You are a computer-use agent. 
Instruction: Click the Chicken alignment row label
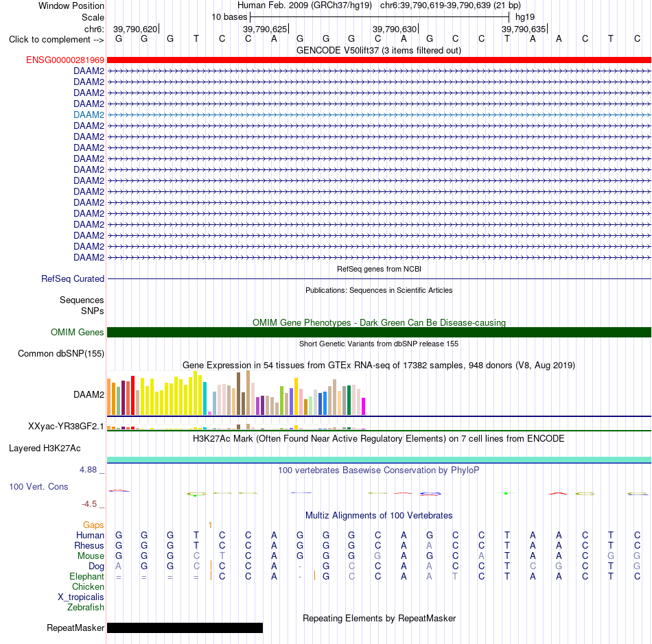(x=88, y=586)
